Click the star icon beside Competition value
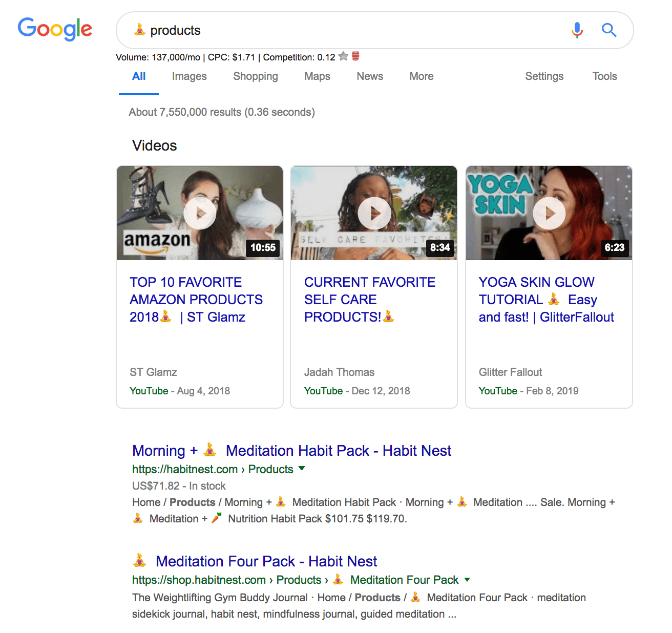Screen dimensions: 672x633 point(343,56)
